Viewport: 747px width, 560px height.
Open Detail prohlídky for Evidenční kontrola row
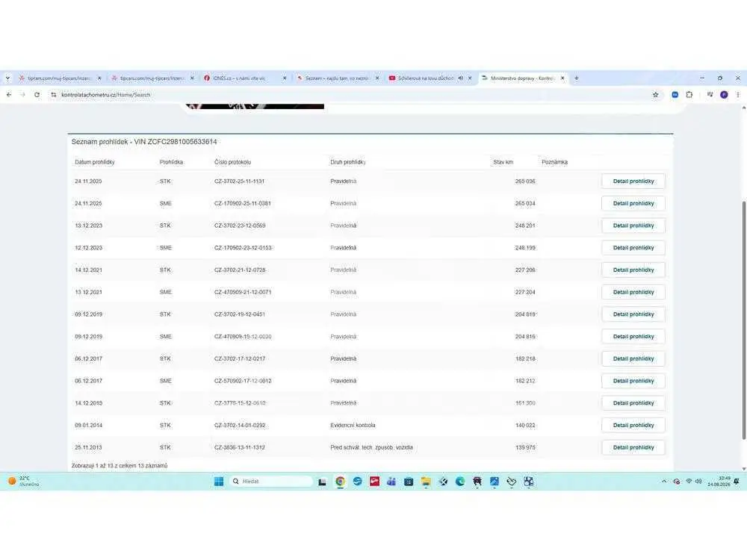633,426
